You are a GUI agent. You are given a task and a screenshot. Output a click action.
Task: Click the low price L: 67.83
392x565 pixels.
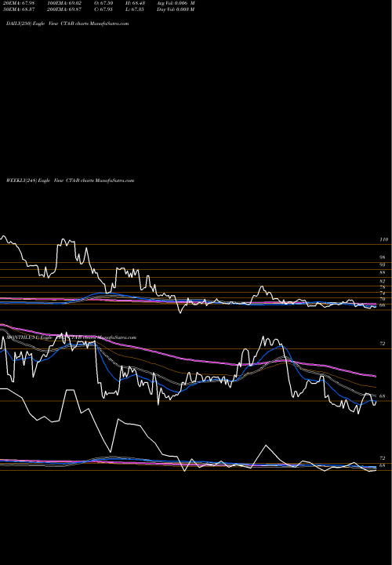tap(136, 9)
